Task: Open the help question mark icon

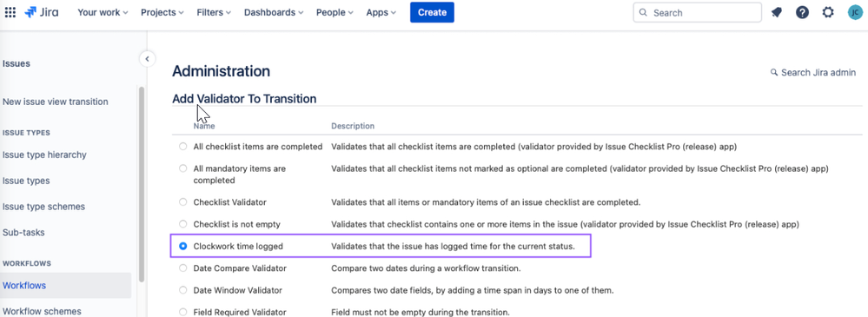Action: coord(802,12)
